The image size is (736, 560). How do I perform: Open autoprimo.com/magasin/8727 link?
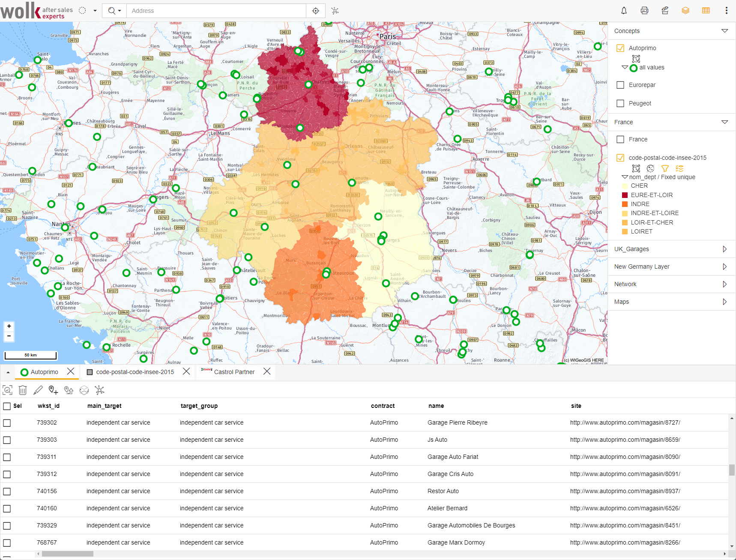pos(625,422)
